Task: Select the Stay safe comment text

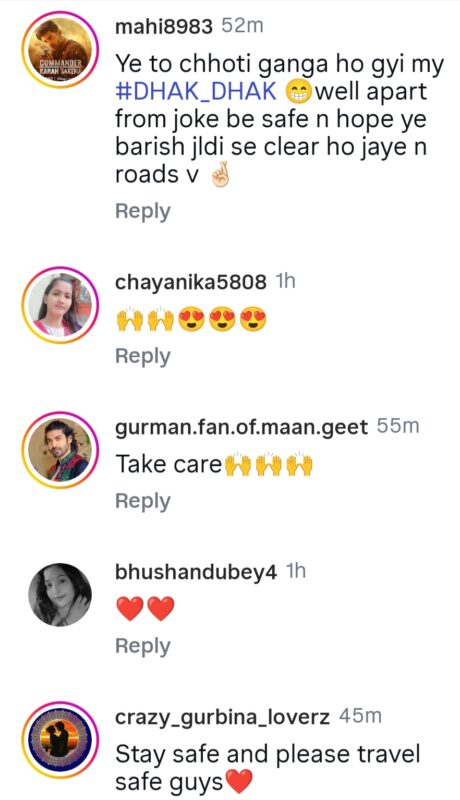Action: 268,768
